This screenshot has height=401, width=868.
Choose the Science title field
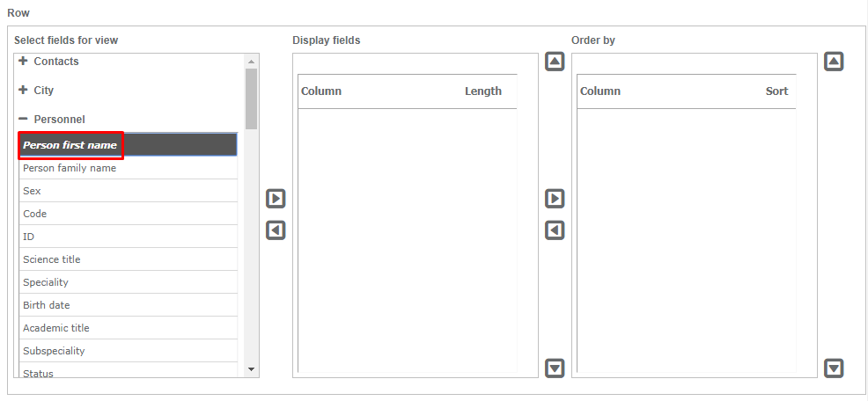pyautogui.click(x=52, y=259)
